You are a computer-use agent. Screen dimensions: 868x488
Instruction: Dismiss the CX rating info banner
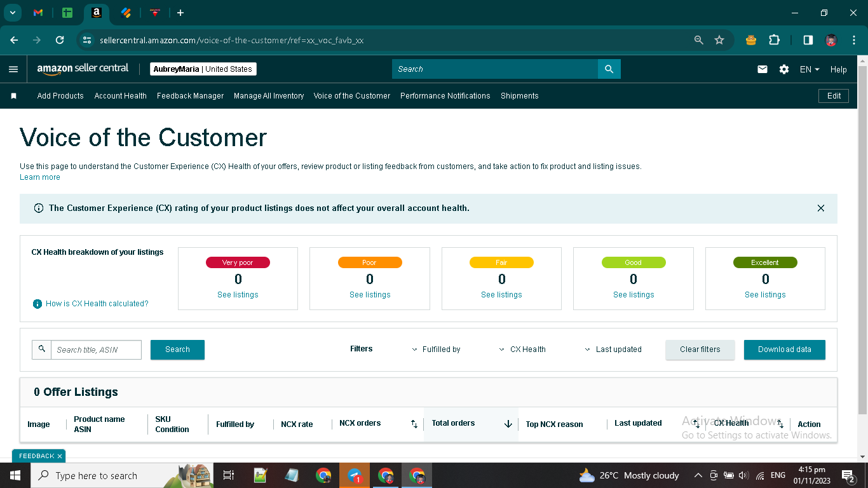tap(821, 208)
